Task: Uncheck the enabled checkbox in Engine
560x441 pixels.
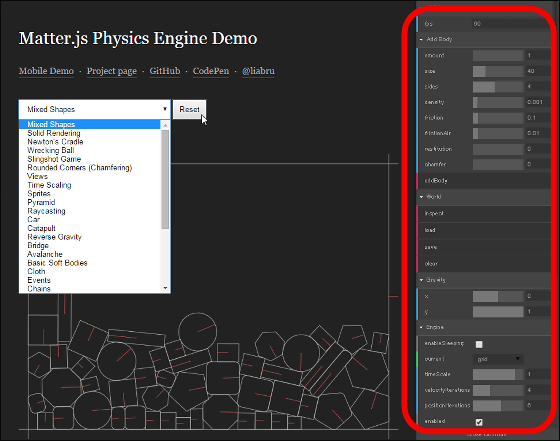Action: [x=479, y=422]
